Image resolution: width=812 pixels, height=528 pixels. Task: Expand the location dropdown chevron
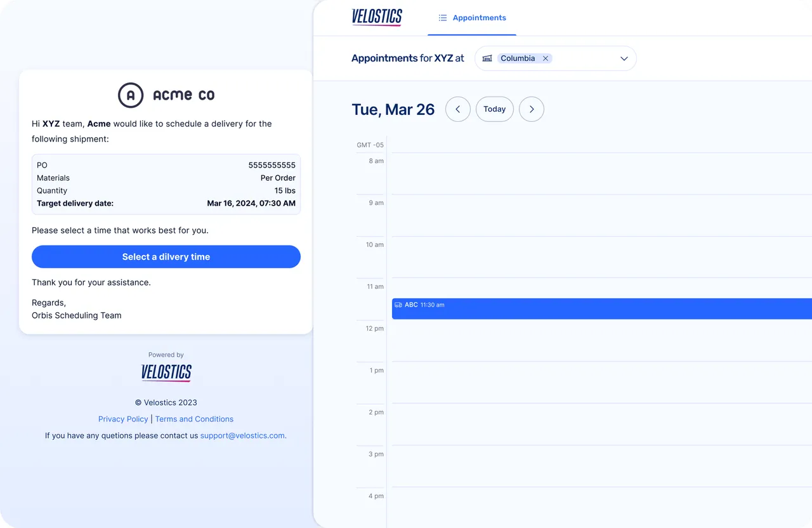(x=624, y=58)
